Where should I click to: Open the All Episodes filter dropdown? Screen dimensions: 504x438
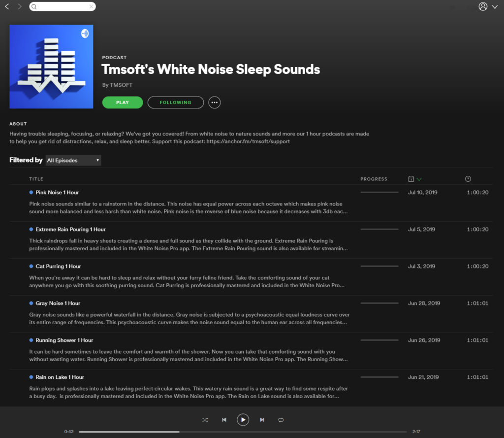pyautogui.click(x=73, y=160)
